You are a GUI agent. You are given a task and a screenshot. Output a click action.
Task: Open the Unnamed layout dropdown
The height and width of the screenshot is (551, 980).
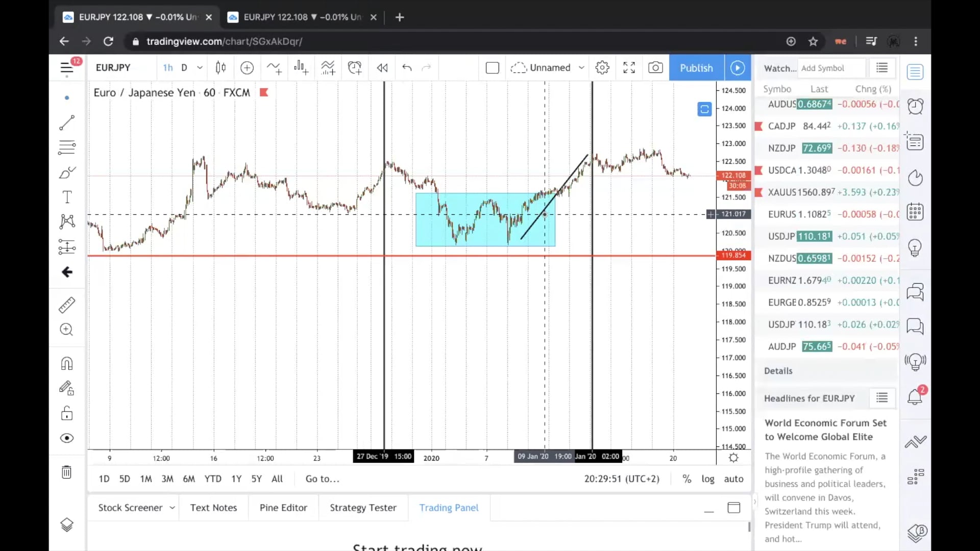(581, 68)
